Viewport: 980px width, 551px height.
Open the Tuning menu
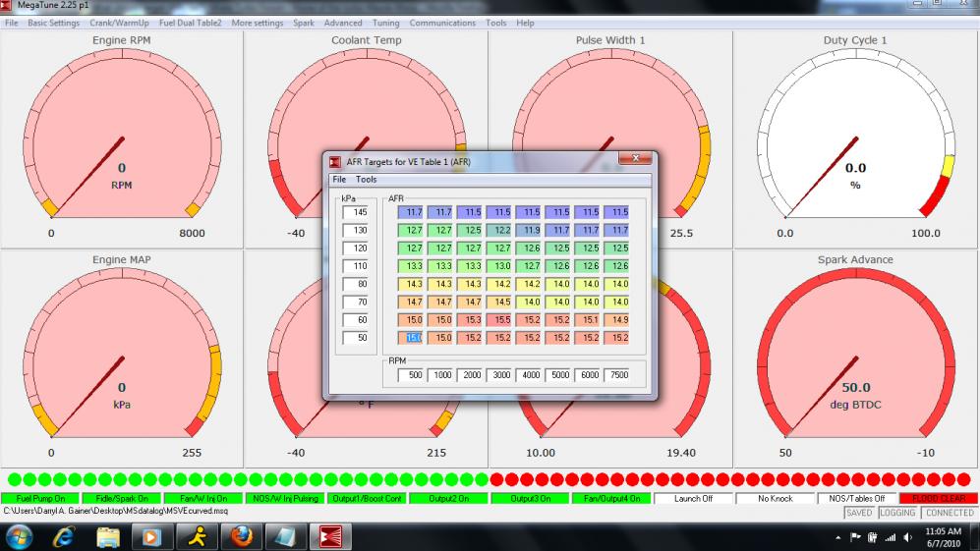[x=385, y=24]
